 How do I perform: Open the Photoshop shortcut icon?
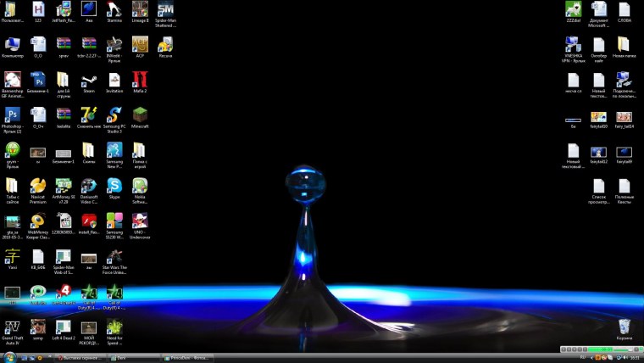coord(12,115)
